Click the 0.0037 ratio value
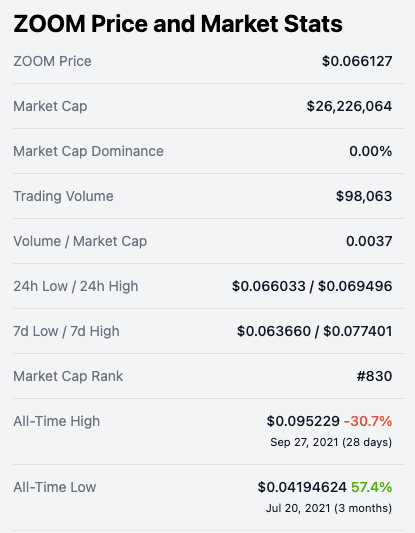The width and height of the screenshot is (415, 533). coord(369,241)
